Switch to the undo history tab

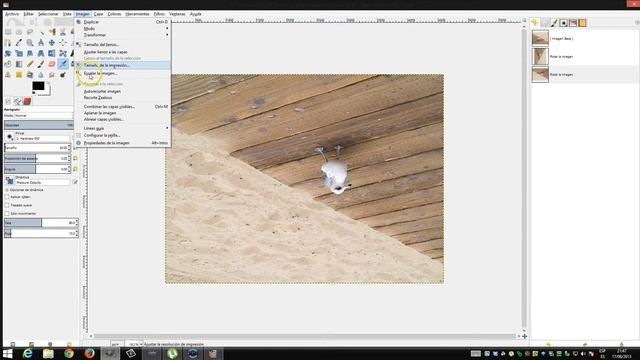click(535, 23)
